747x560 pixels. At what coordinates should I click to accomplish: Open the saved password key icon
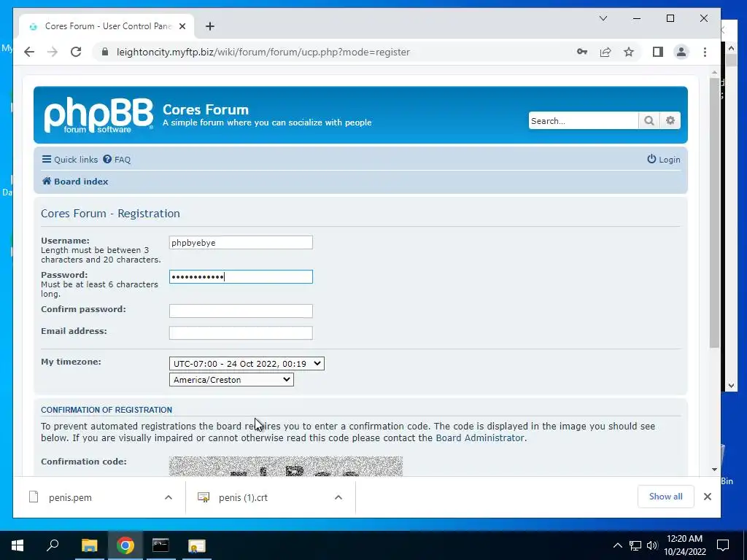pyautogui.click(x=581, y=52)
